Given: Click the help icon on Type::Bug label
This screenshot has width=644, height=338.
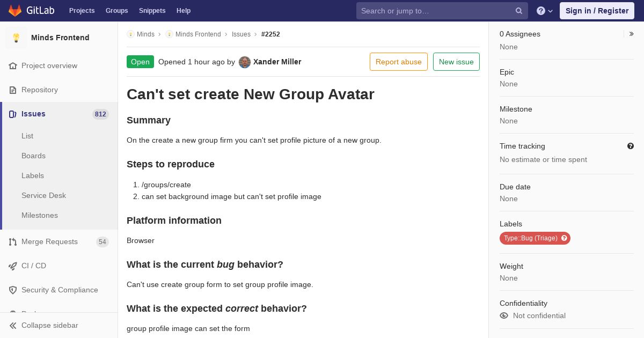Looking at the screenshot, I should pyautogui.click(x=564, y=238).
